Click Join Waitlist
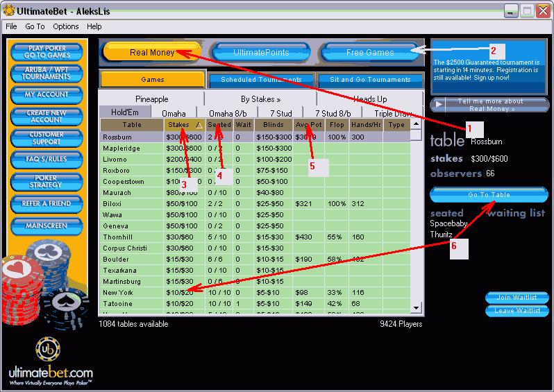The width and height of the screenshot is (554, 392). click(x=517, y=298)
